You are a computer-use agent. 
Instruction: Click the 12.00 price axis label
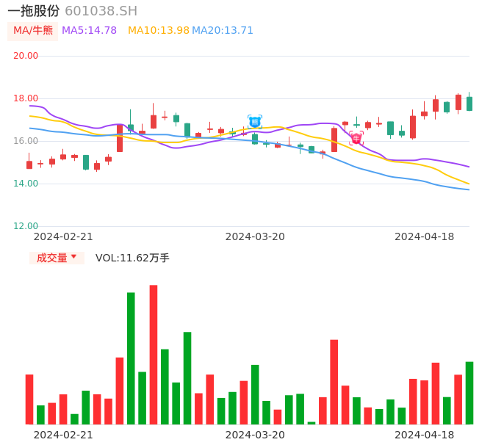click(x=26, y=226)
